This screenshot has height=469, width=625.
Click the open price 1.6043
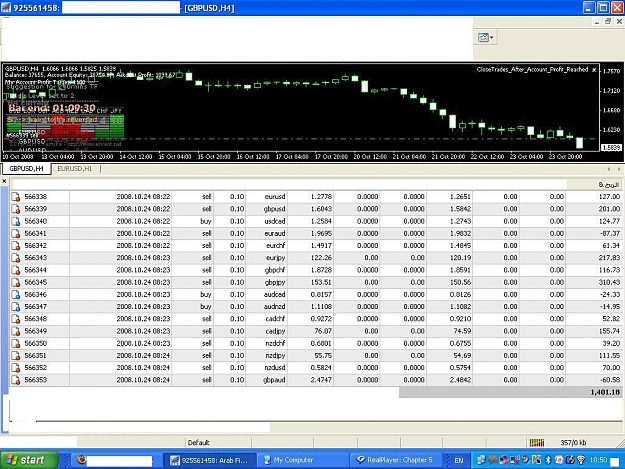pyautogui.click(x=321, y=209)
